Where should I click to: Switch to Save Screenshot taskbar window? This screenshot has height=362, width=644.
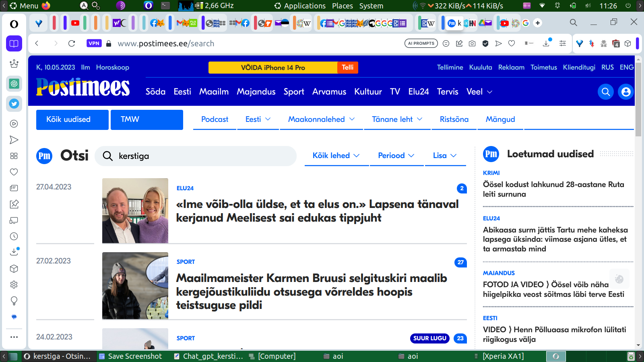(130, 356)
